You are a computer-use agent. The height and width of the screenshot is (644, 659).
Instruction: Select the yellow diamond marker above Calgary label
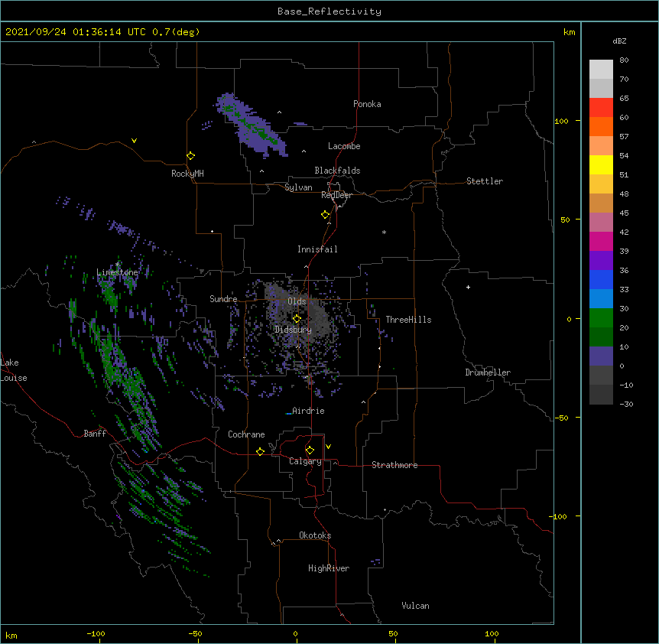[310, 450]
